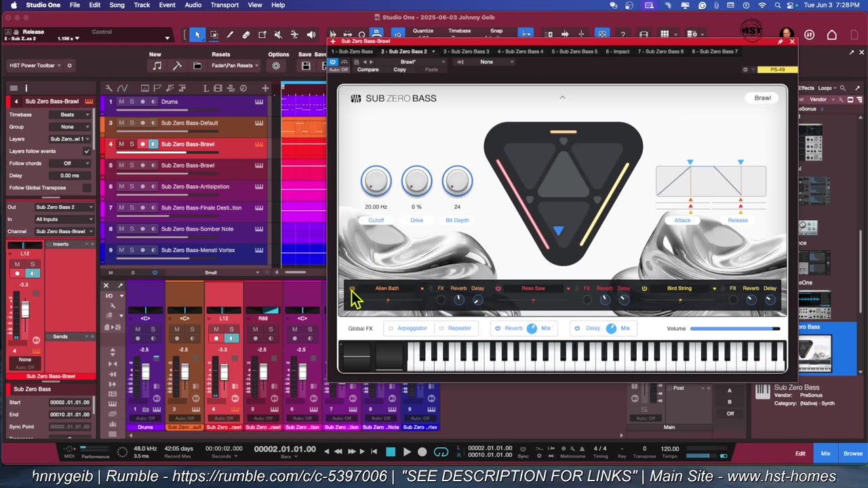
Task: Click the hammer icon under New
Action: click(177, 66)
